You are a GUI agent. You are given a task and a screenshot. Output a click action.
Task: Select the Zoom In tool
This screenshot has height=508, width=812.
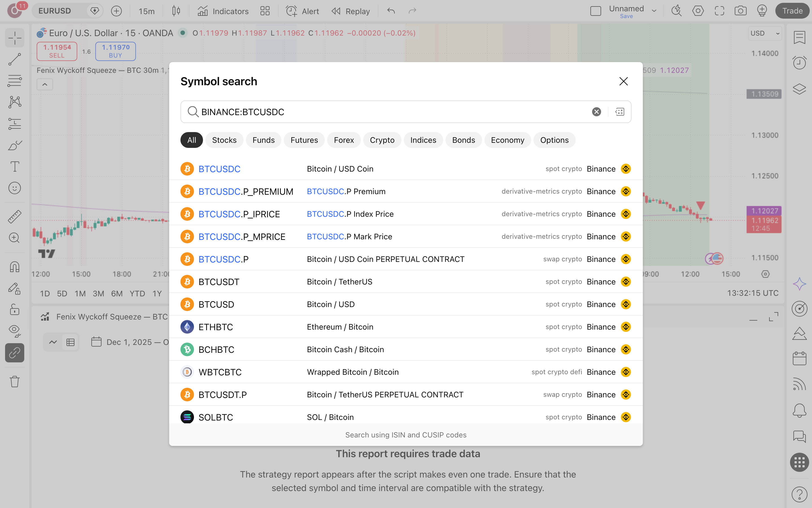[15, 238]
